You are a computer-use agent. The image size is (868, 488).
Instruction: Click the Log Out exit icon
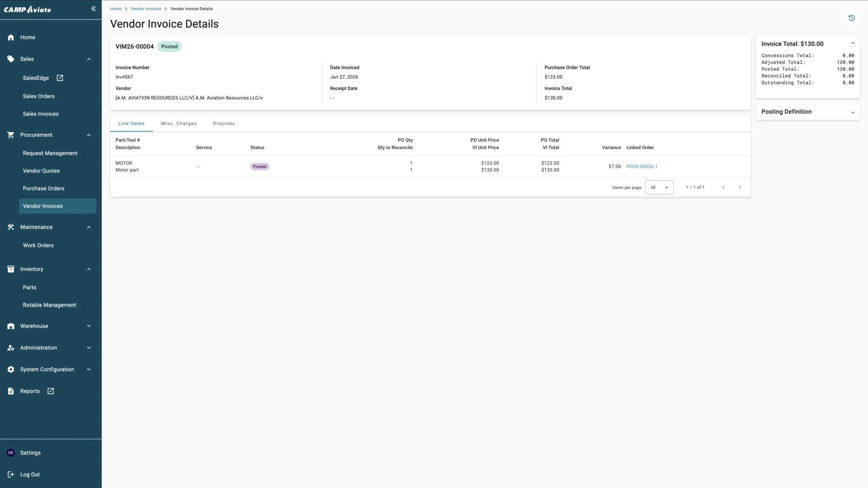pyautogui.click(x=11, y=474)
